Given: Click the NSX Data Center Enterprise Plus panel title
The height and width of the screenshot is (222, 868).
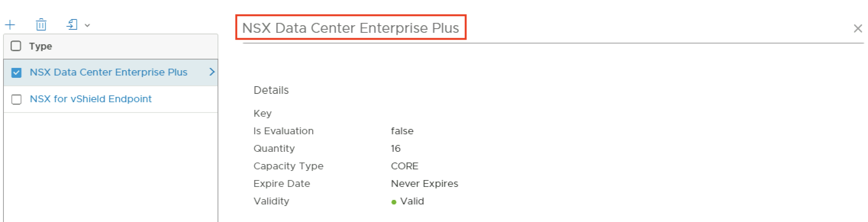Looking at the screenshot, I should tap(350, 28).
